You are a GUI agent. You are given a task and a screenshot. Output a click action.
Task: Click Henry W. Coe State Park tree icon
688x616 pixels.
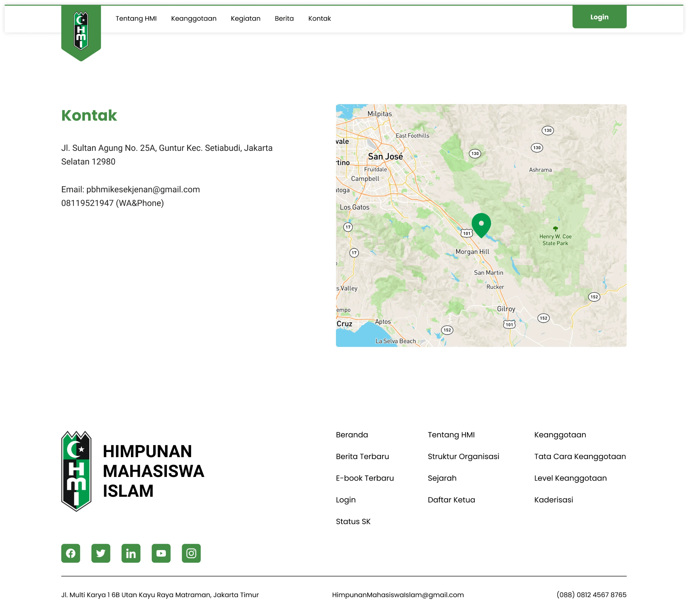555,229
